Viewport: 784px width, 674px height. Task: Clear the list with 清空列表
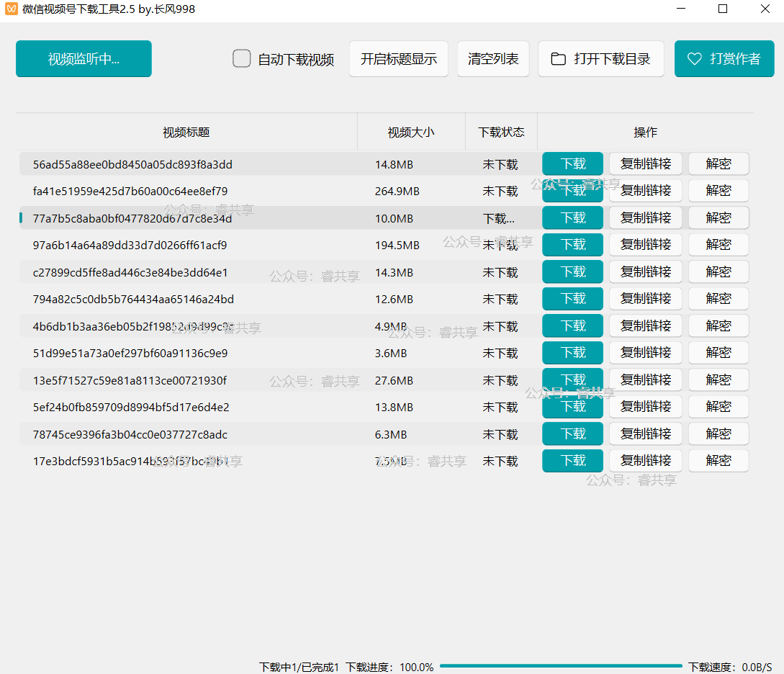coord(493,59)
